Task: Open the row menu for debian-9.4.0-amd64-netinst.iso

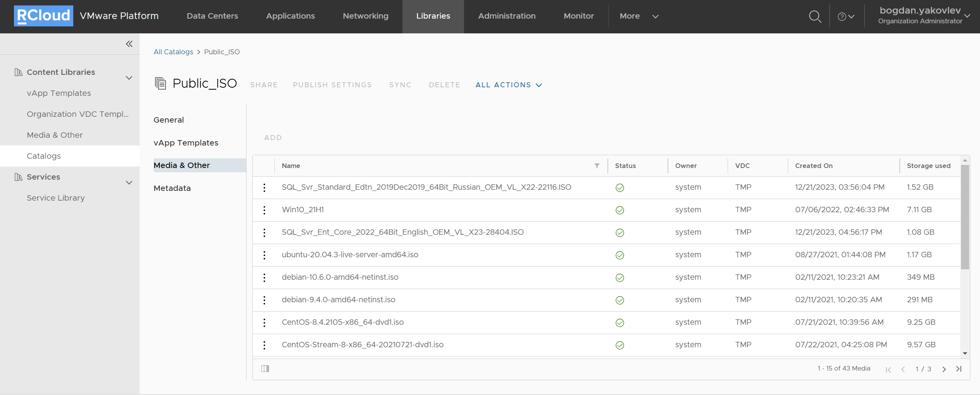Action: (264, 300)
